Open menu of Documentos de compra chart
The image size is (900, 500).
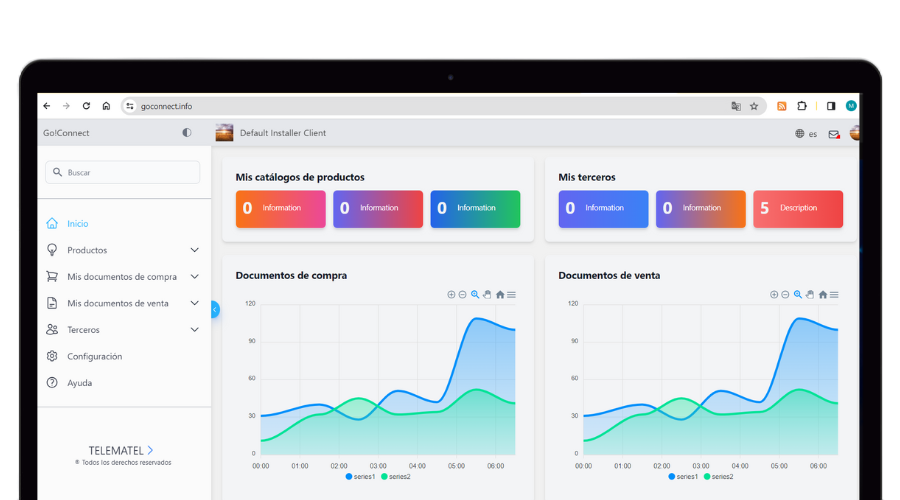[511, 294]
